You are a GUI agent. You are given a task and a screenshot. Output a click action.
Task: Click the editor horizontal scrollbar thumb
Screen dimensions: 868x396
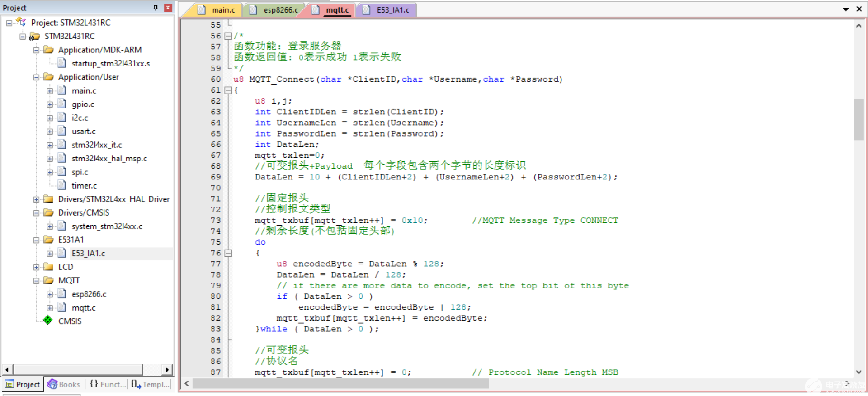[x=341, y=383]
